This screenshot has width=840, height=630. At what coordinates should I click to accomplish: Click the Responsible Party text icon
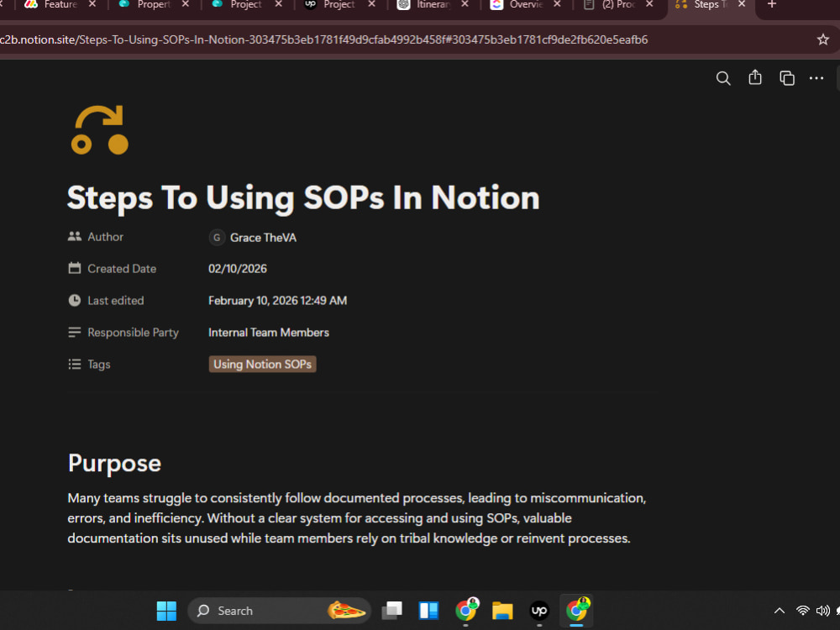tap(75, 332)
